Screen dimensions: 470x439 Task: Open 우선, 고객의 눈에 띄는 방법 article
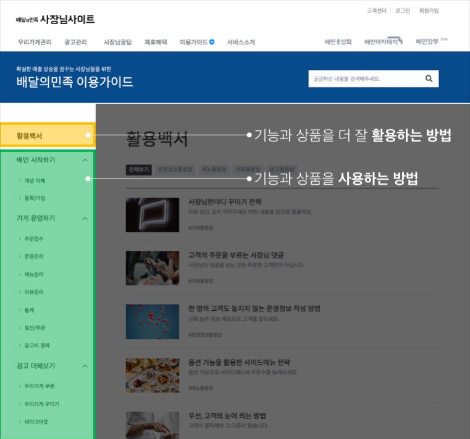pos(227,416)
